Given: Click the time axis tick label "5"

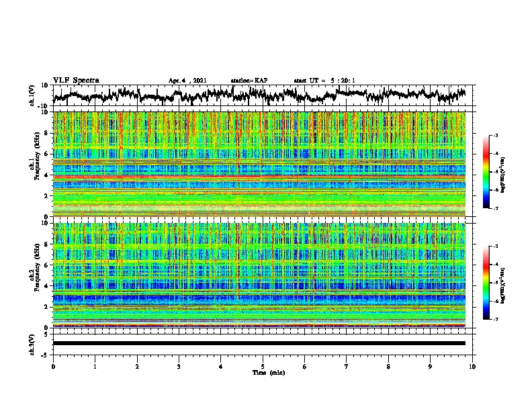Looking at the screenshot, I should click(x=263, y=367).
